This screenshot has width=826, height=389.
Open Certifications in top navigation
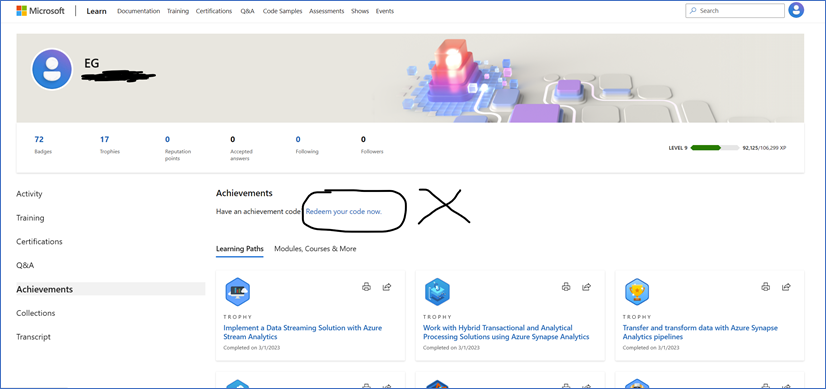tap(214, 11)
